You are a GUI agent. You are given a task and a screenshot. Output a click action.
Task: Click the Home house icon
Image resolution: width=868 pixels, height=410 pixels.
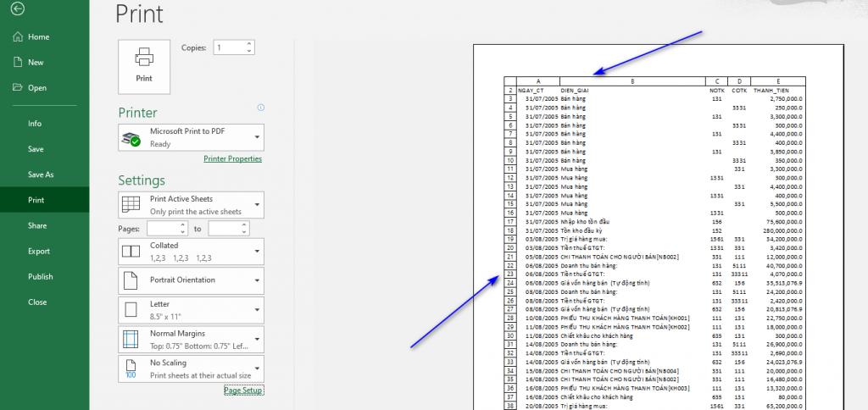click(x=18, y=36)
